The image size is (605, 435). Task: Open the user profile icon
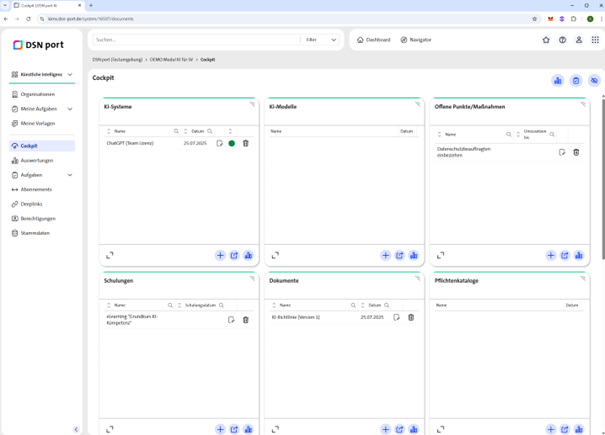point(579,40)
